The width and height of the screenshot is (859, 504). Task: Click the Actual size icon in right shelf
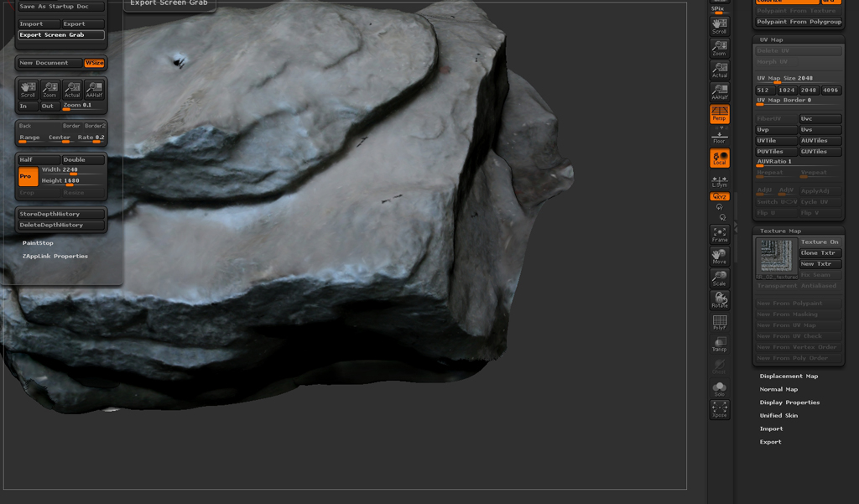(719, 70)
